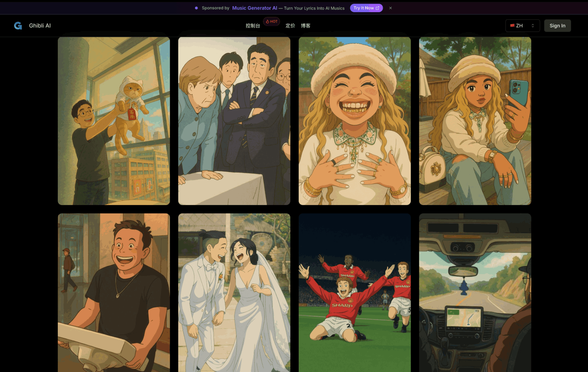Click the flag icon in language selector
Screen dimensions: 588x372
point(512,26)
